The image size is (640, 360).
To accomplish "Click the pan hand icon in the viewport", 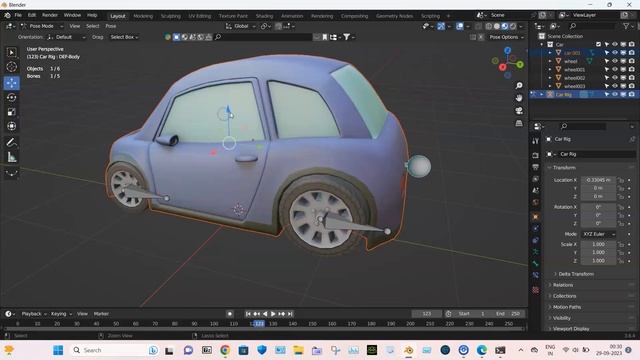I will click(x=519, y=98).
